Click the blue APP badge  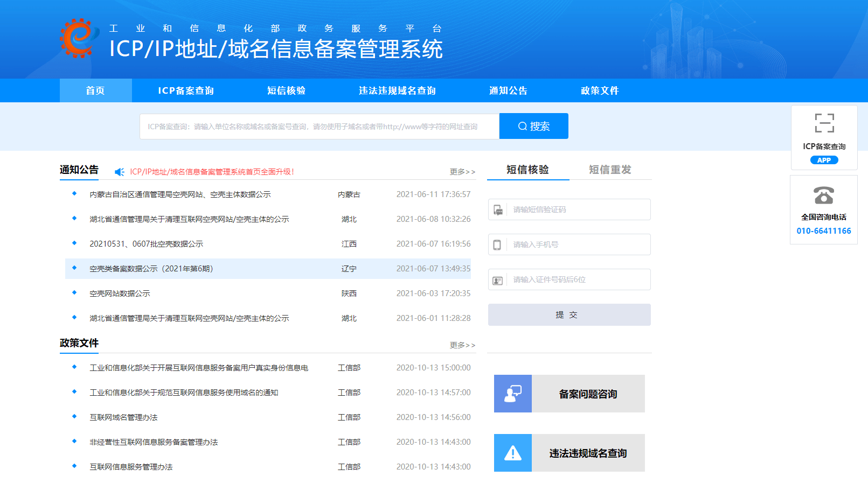coord(824,160)
